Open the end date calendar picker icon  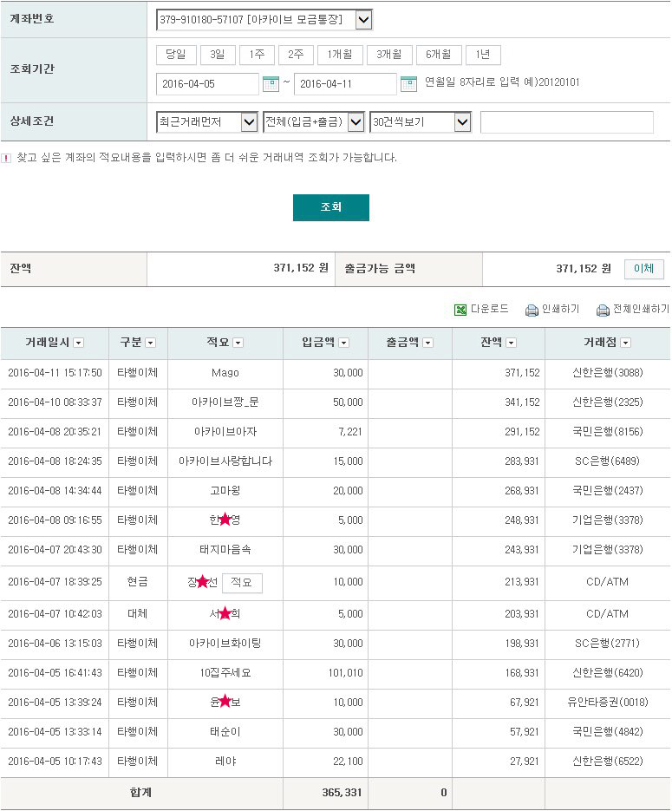click(x=408, y=83)
